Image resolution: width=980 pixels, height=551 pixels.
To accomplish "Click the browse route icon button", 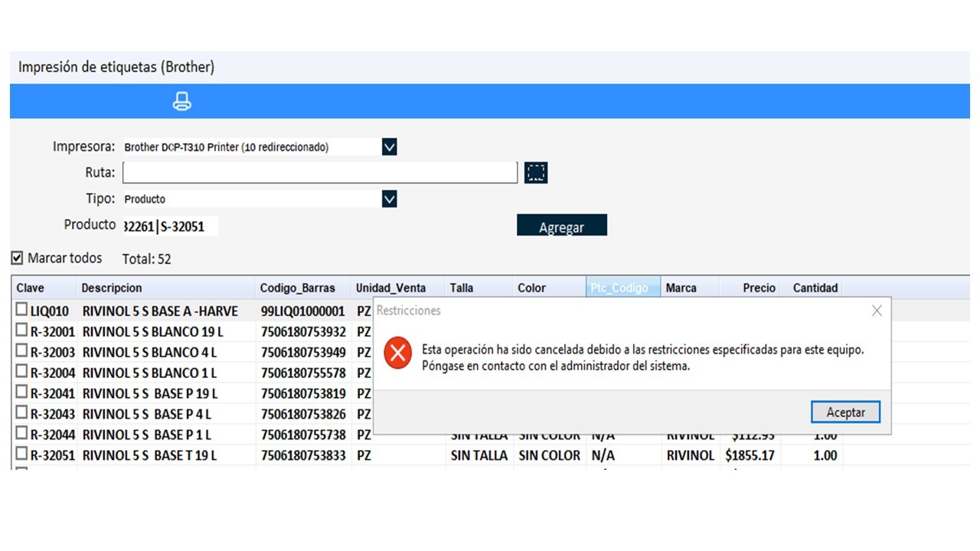I will 536,173.
